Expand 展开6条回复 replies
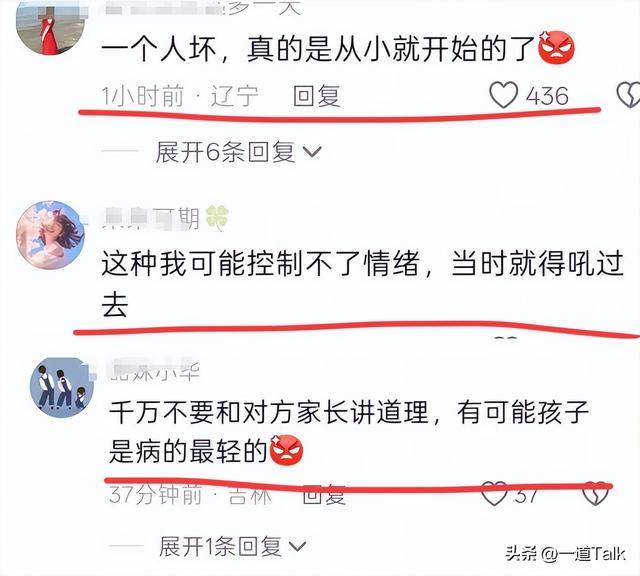 225,152
